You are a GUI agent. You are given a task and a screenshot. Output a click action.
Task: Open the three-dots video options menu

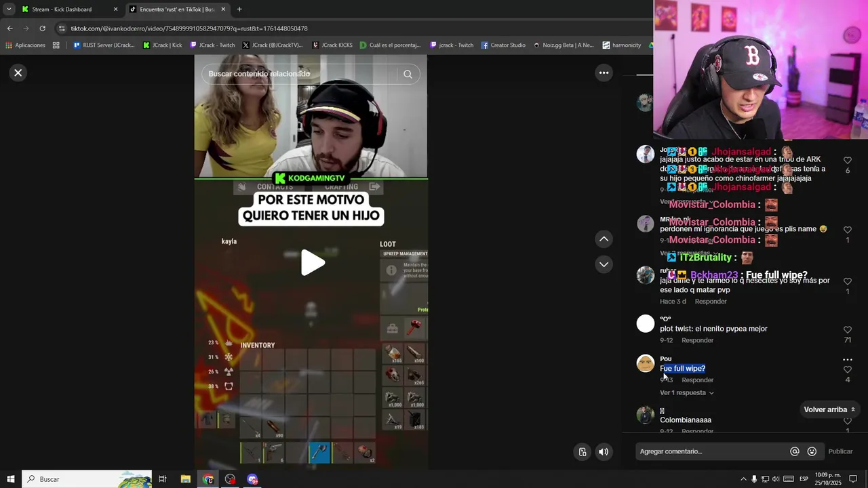(604, 73)
